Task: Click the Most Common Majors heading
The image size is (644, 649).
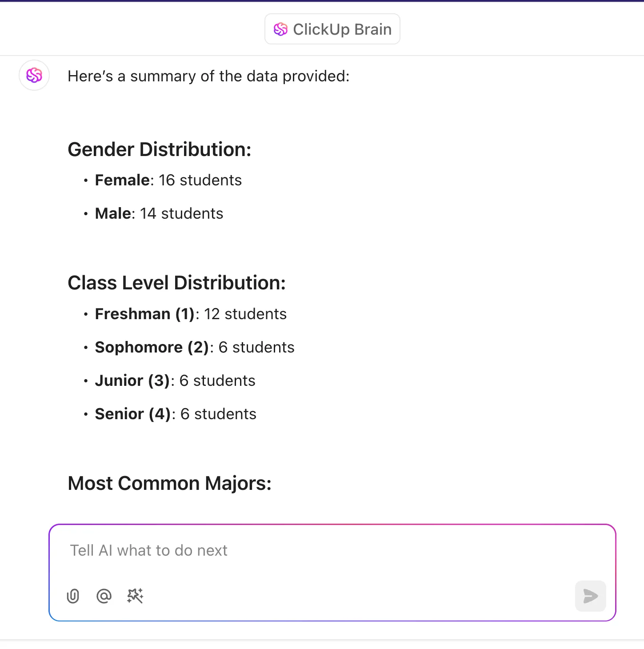Action: 170,483
